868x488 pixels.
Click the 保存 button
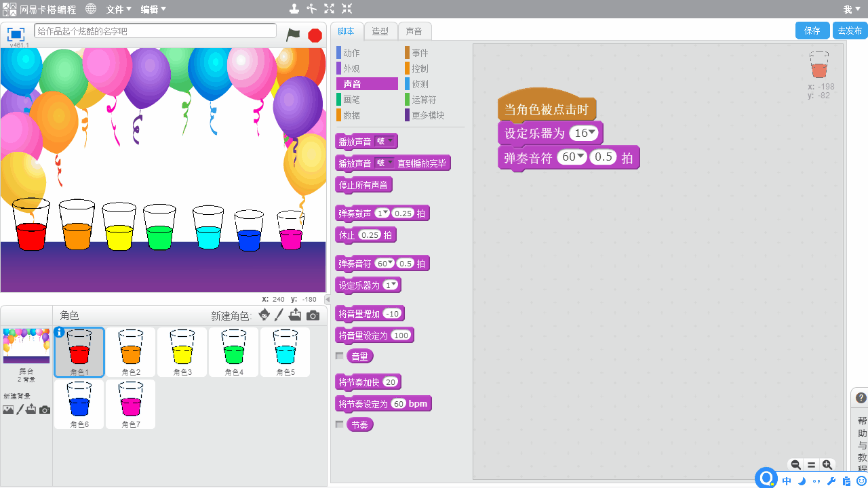click(812, 30)
